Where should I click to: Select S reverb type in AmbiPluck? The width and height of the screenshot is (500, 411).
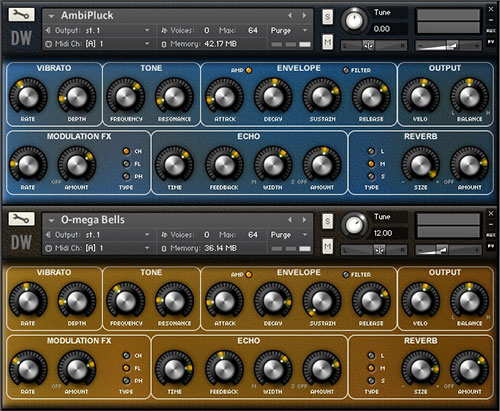[x=371, y=176]
